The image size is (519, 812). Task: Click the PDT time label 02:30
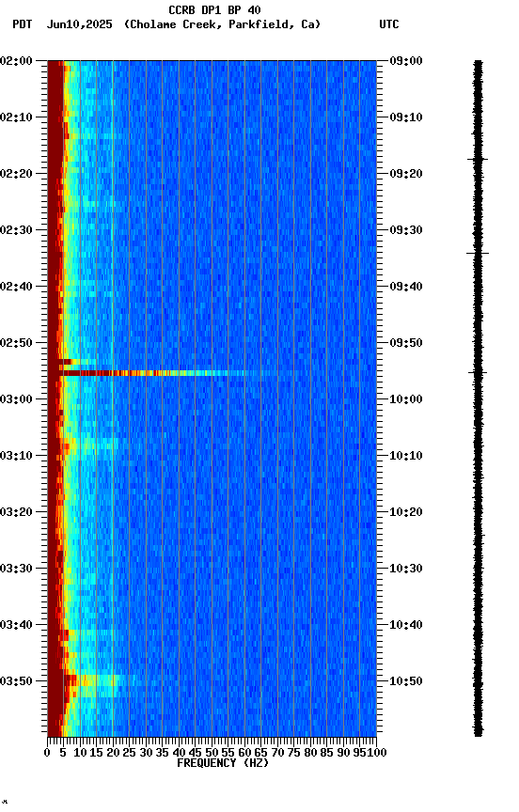16,230
